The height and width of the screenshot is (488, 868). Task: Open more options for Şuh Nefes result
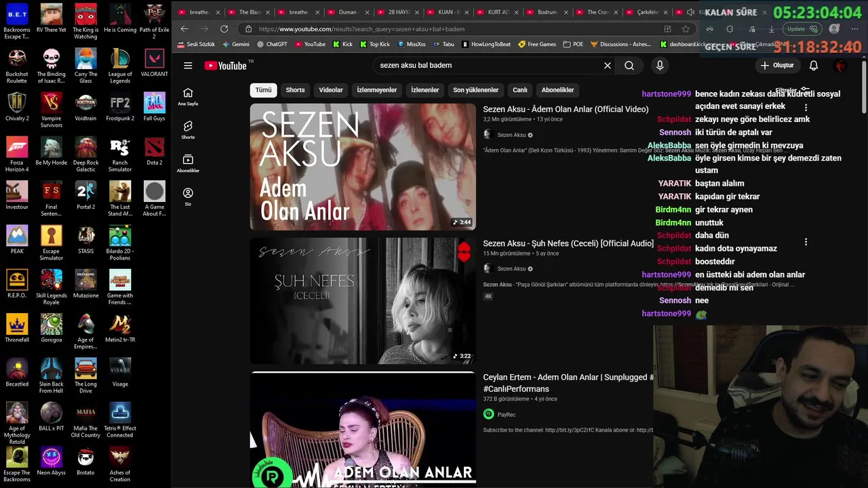tap(806, 242)
